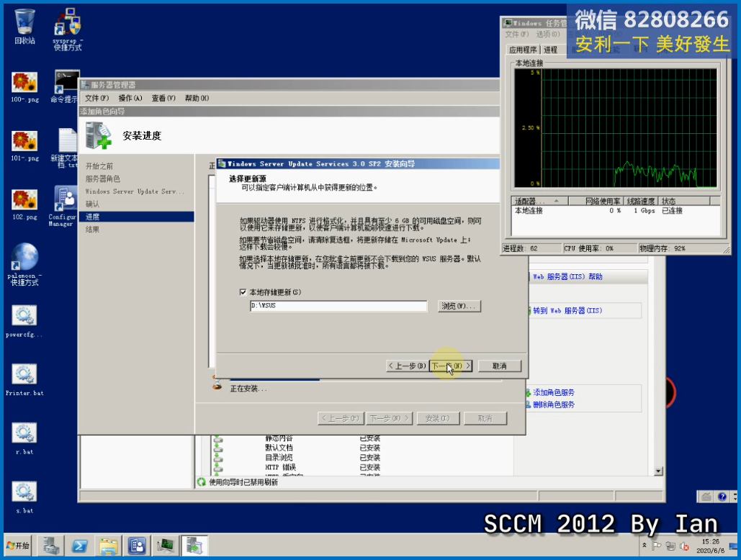Select the 本地连接 adapter row in Task Manager
The width and height of the screenshot is (741, 560).
pos(615,211)
